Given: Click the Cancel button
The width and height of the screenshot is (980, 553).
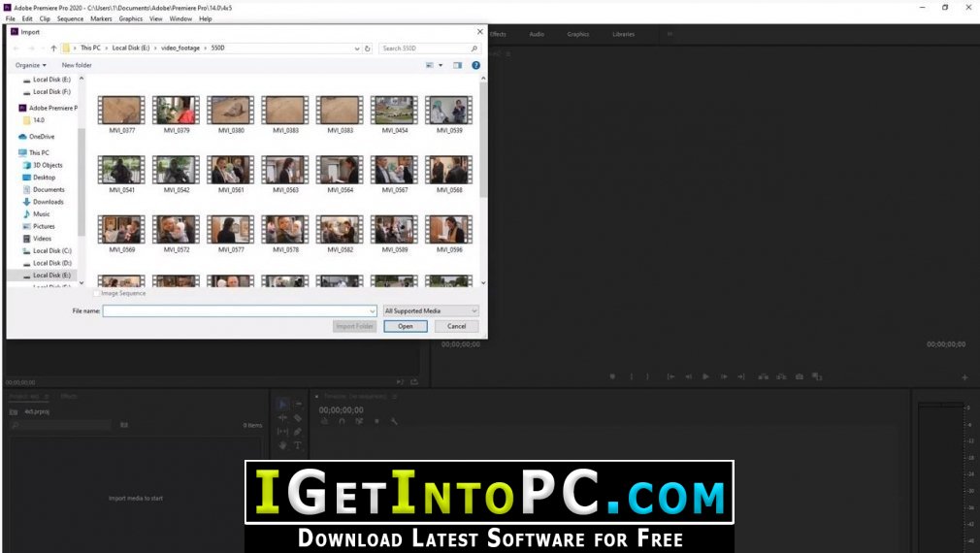Looking at the screenshot, I should tap(456, 326).
